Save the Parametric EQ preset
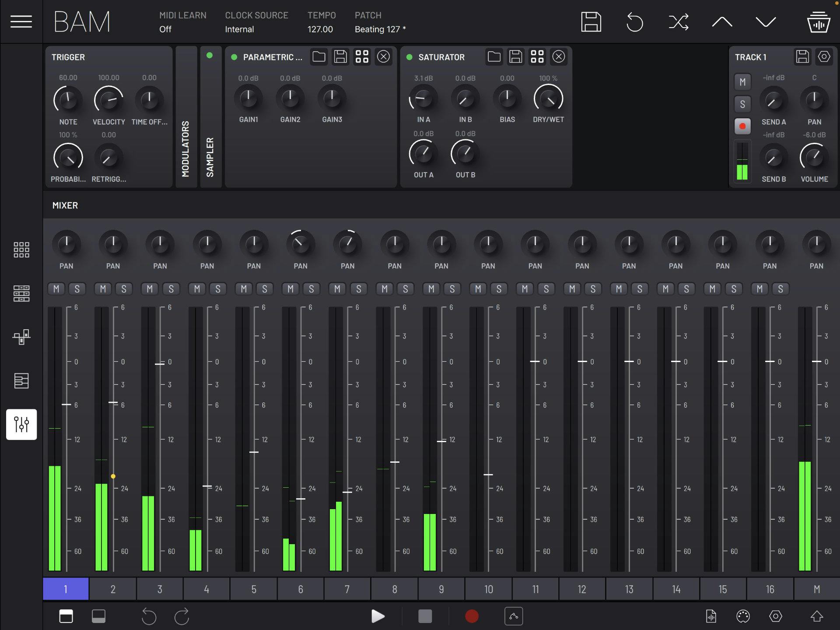The height and width of the screenshot is (630, 840). [340, 56]
